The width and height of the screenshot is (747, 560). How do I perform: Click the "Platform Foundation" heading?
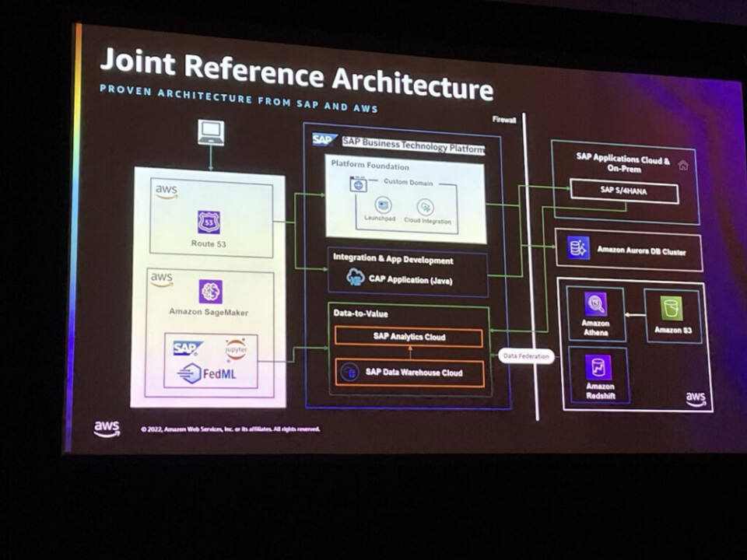coord(370,165)
